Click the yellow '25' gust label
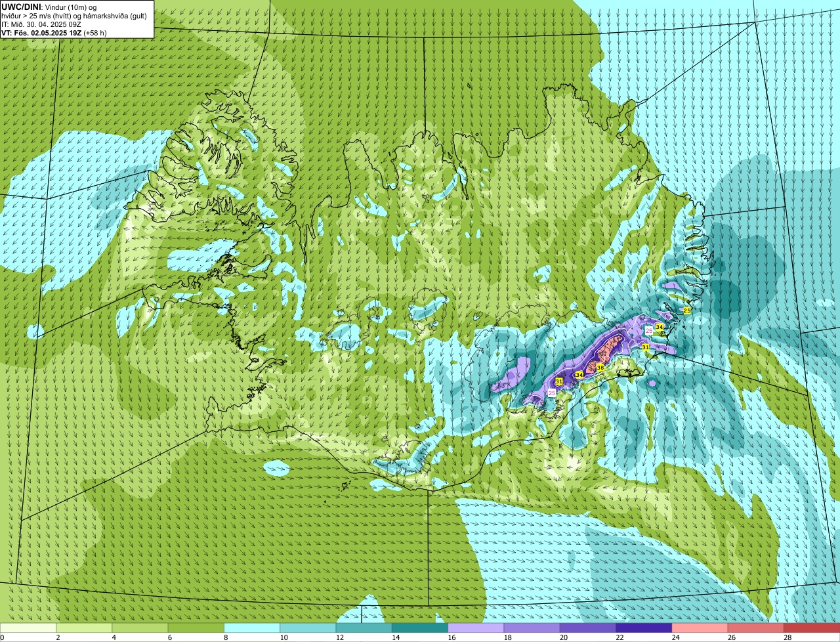840x642 pixels. coord(687,310)
